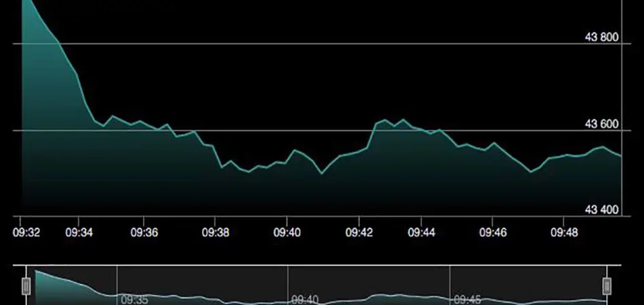Click the 09:44 time axis label
Image resolution: width=644 pixels, height=305 pixels.
pos(422,232)
